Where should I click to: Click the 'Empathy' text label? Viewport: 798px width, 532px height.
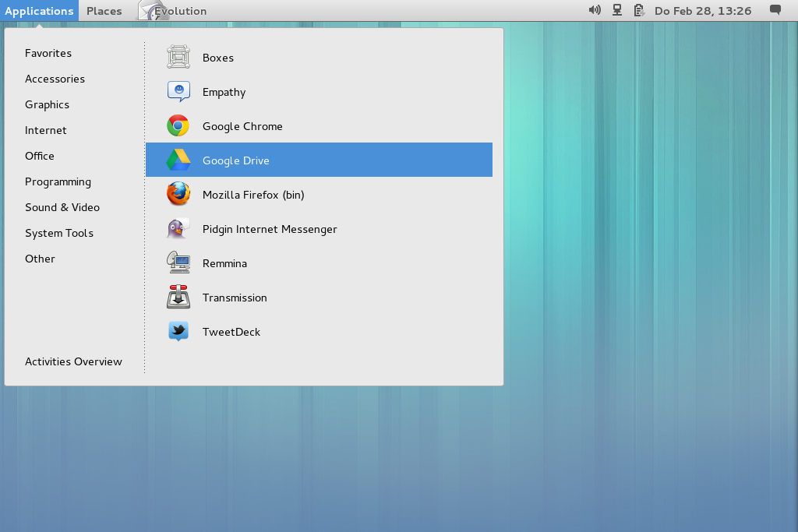pos(224,92)
